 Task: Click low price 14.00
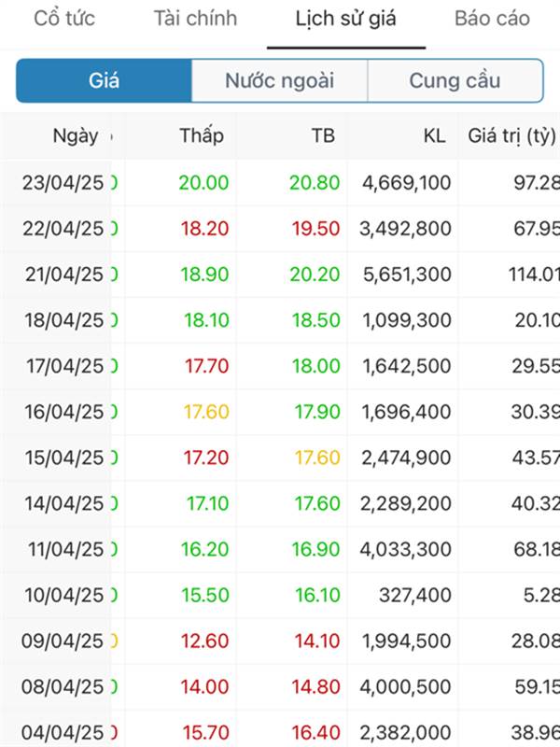coord(204,686)
